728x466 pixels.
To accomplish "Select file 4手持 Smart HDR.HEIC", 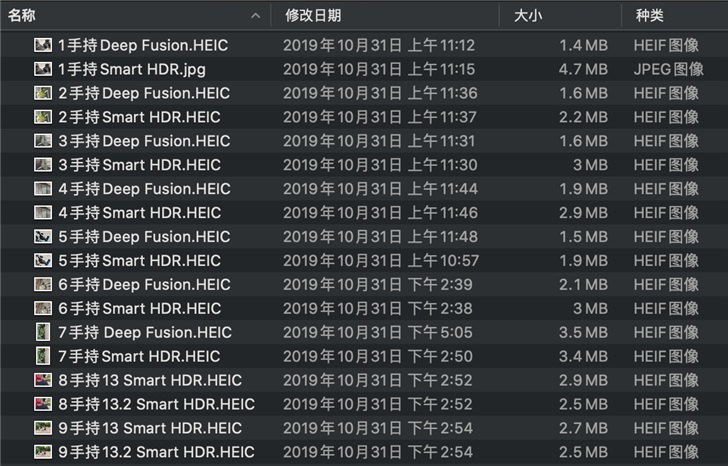I will (x=139, y=213).
